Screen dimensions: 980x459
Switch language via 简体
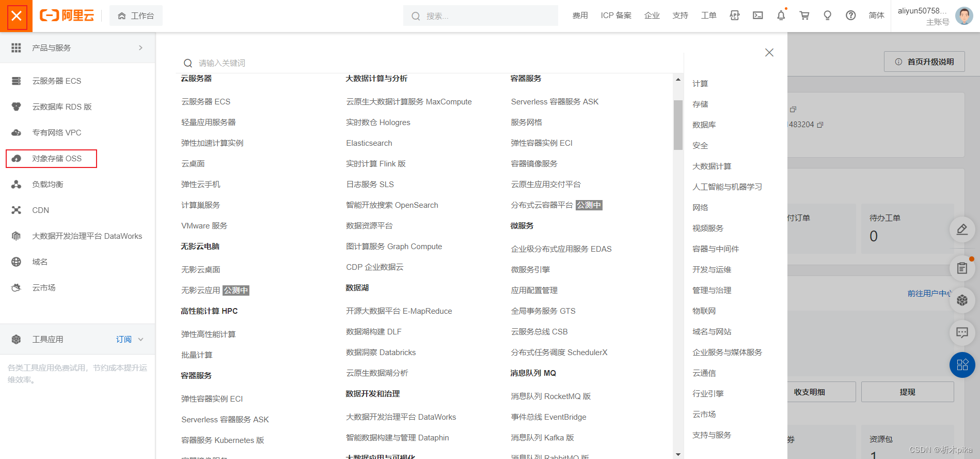[876, 16]
